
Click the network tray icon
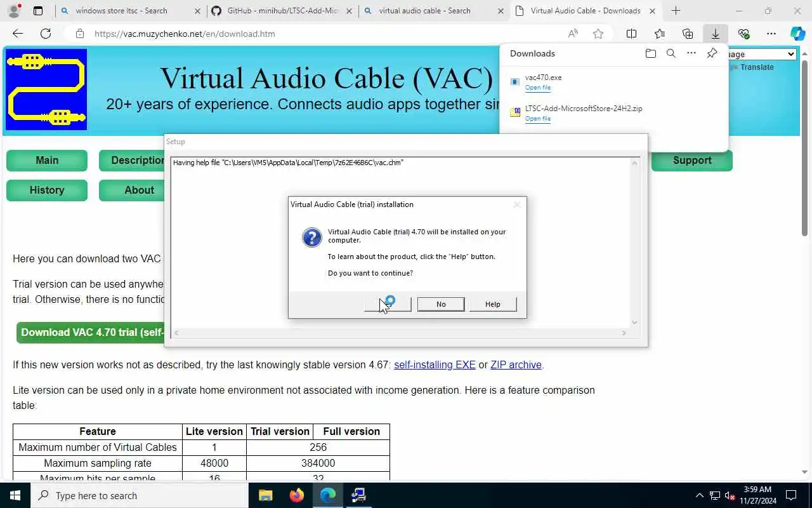(715, 495)
